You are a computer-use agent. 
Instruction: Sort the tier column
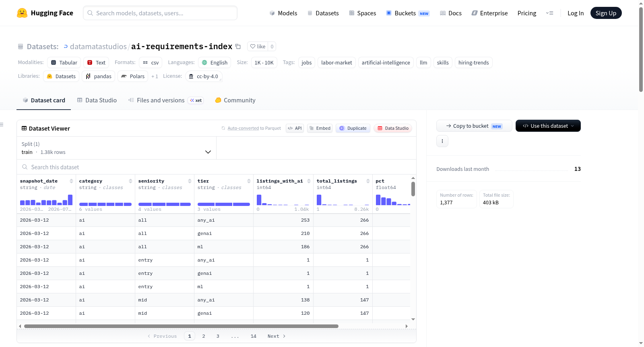249,181
